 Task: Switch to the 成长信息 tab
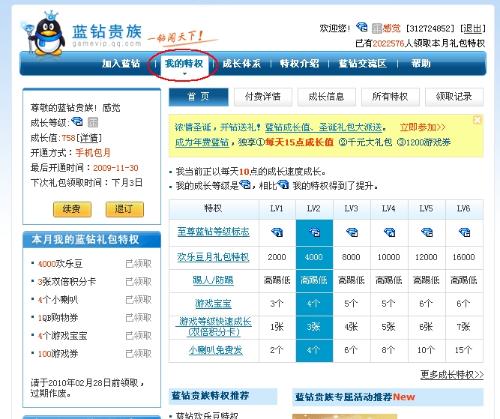326,97
